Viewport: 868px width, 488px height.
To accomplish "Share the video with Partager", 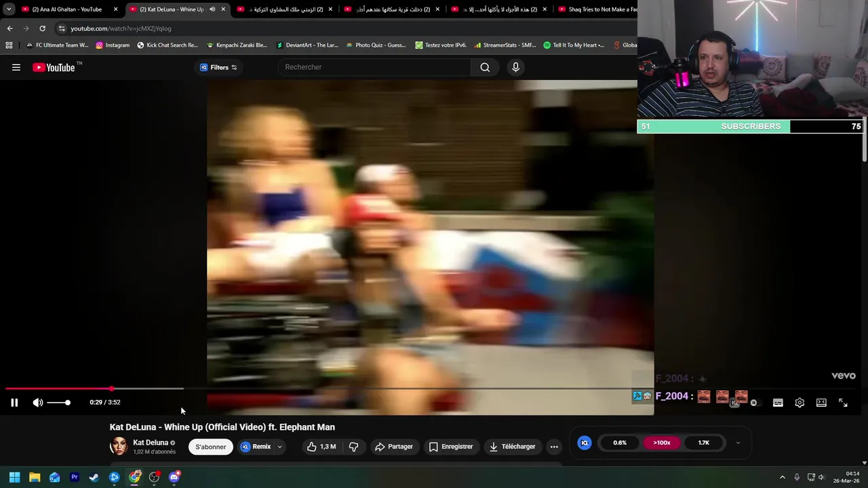I will (x=394, y=447).
